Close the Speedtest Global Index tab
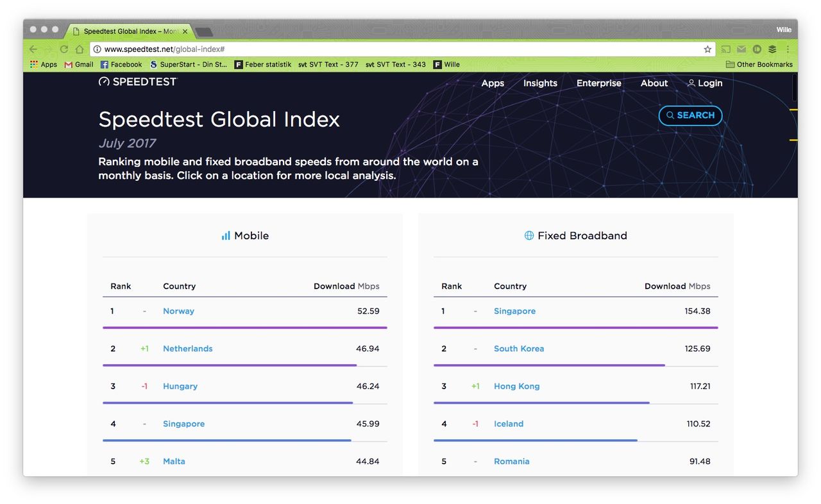The height and width of the screenshot is (504, 821). point(185,31)
